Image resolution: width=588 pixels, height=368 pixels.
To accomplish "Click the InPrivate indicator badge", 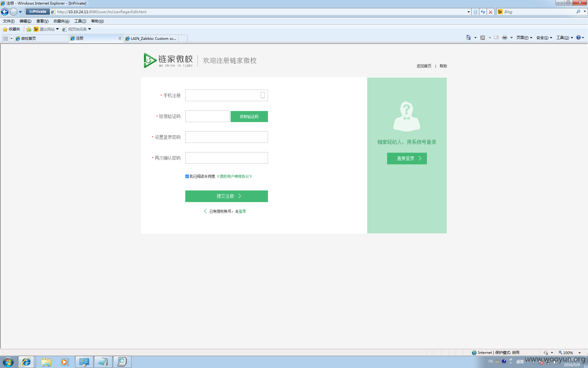I will point(37,12).
